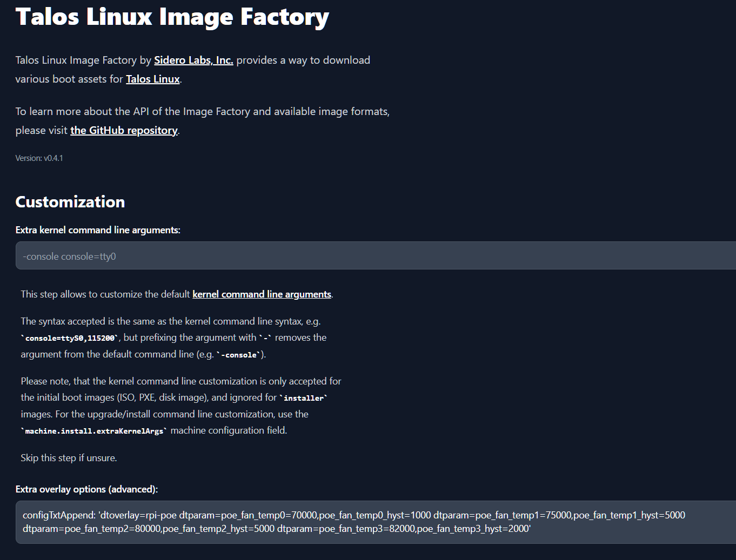Viewport: 736px width, 560px height.
Task: Click the placeholder text -console console=tty0
Action: 69,256
